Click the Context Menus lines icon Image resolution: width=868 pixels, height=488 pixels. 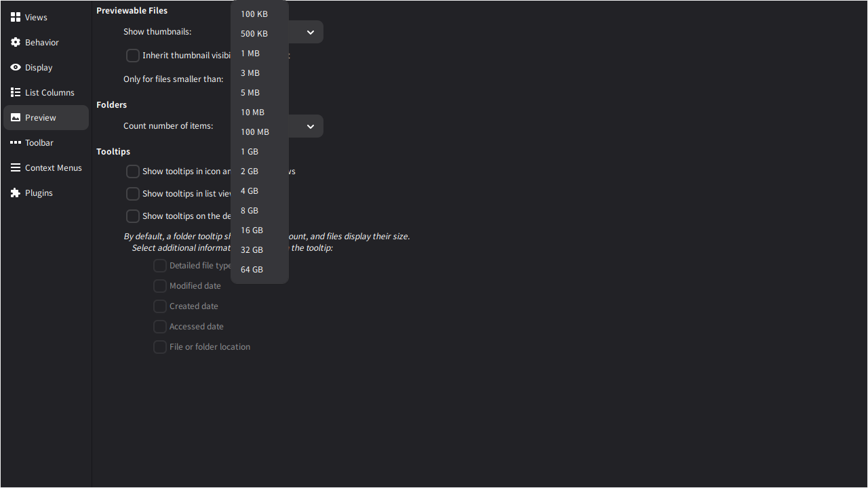16,167
